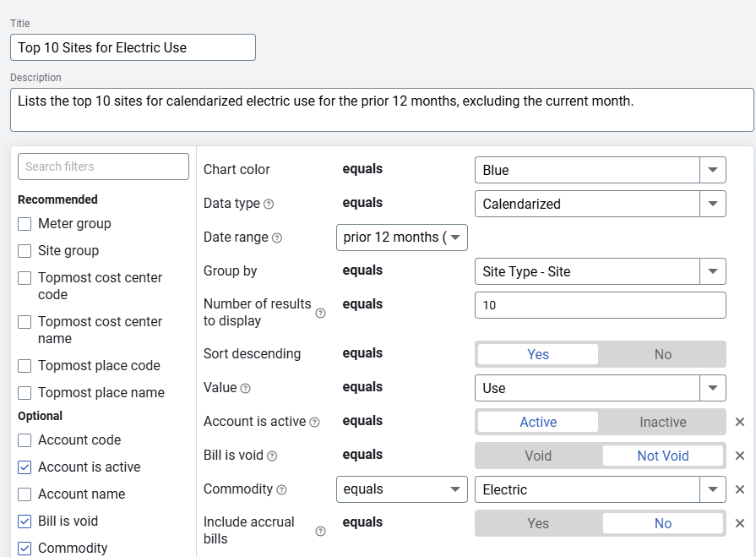Set Sort descending to No

pyautogui.click(x=662, y=354)
